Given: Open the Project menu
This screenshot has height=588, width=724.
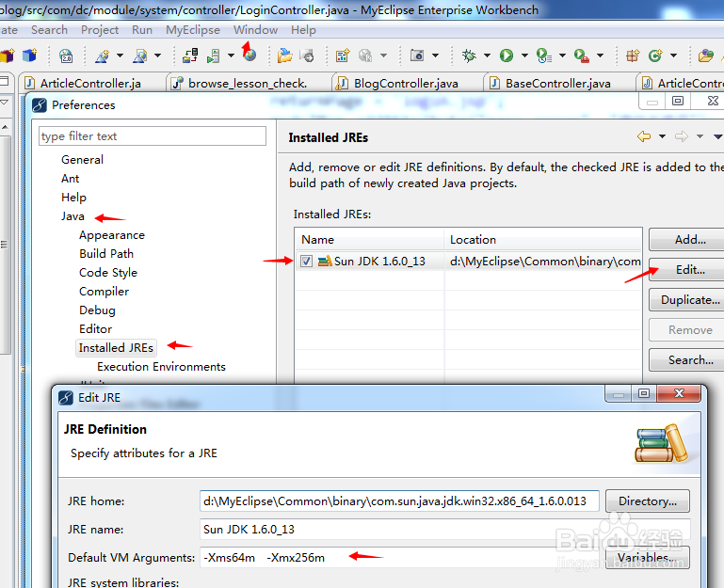Looking at the screenshot, I should [x=100, y=30].
